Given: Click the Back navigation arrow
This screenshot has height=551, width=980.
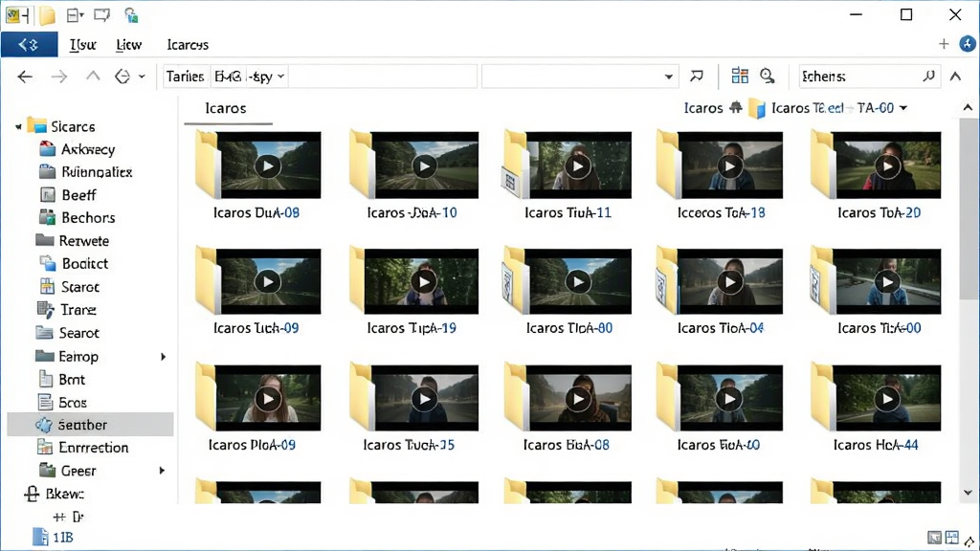Looking at the screenshot, I should (x=25, y=77).
